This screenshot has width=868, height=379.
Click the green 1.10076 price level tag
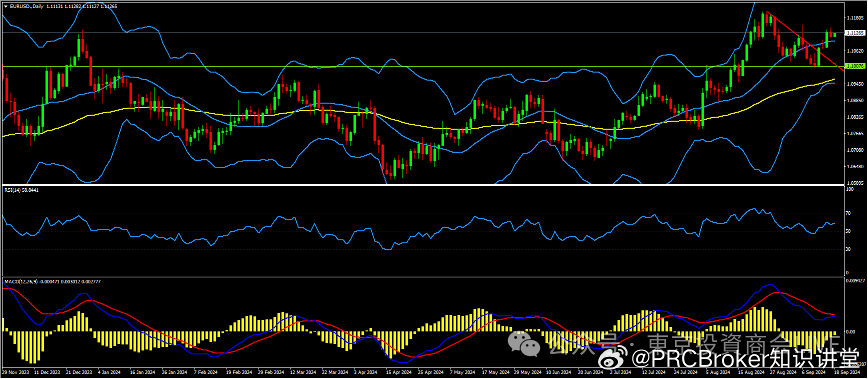pyautogui.click(x=854, y=66)
